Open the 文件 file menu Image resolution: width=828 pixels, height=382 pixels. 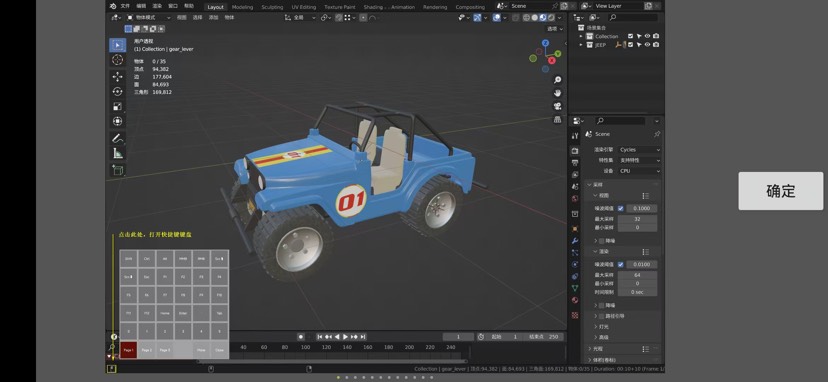[125, 6]
